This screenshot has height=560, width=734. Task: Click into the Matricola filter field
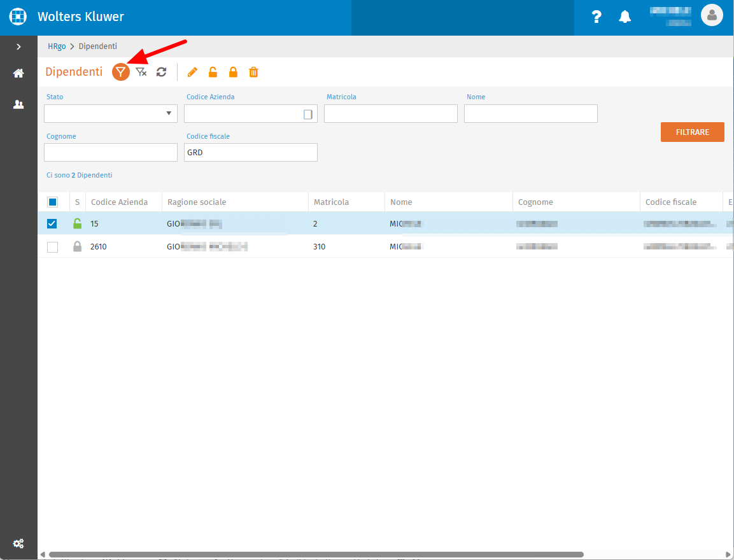pos(390,114)
